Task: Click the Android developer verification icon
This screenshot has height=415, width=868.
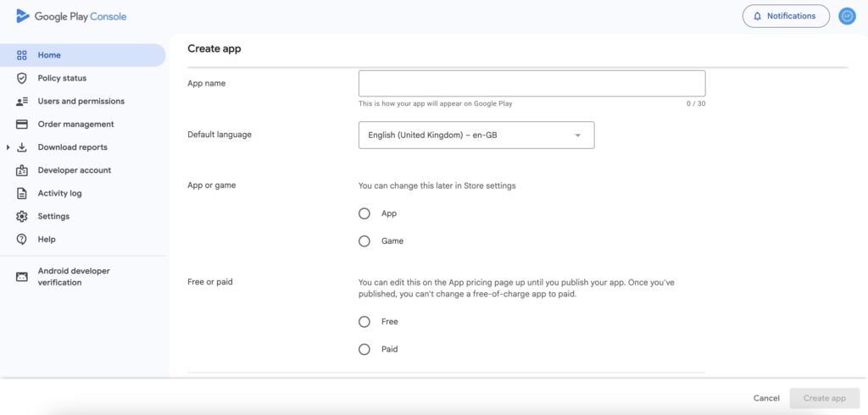Action: coord(21,277)
